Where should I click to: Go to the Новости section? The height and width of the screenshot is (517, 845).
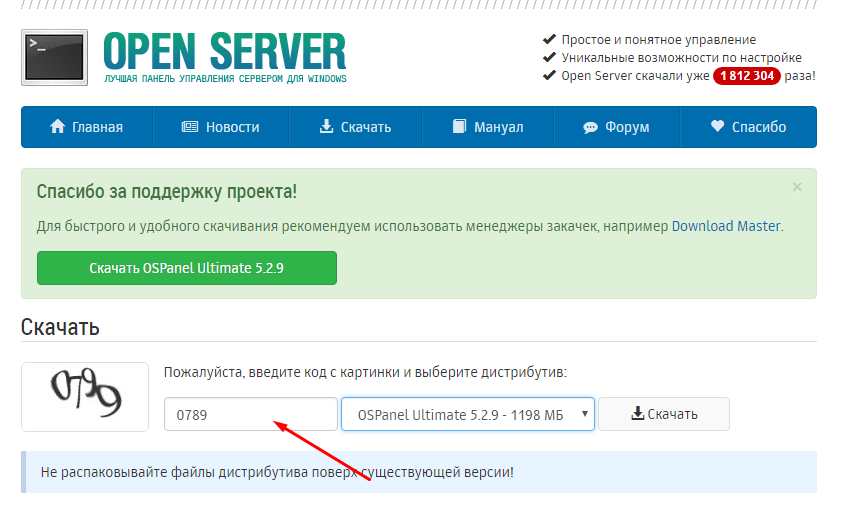(221, 127)
